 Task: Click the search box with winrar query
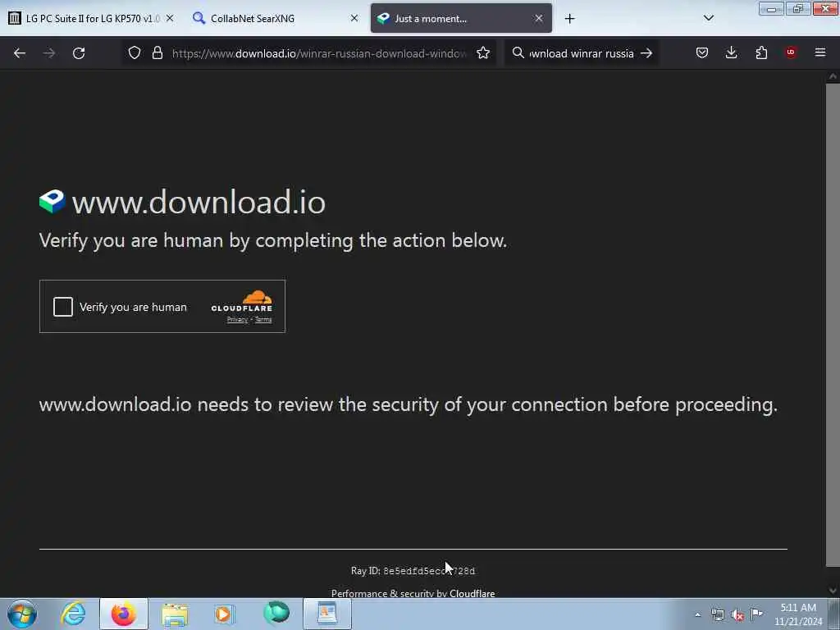coord(582,53)
